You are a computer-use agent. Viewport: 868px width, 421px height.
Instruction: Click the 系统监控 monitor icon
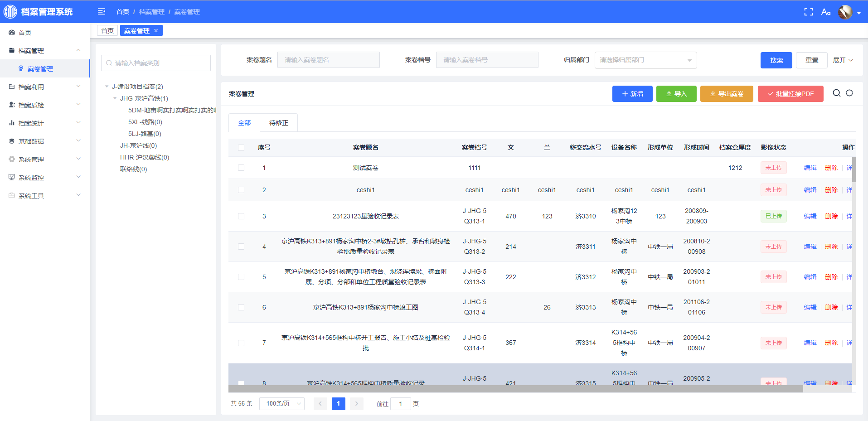click(x=12, y=177)
